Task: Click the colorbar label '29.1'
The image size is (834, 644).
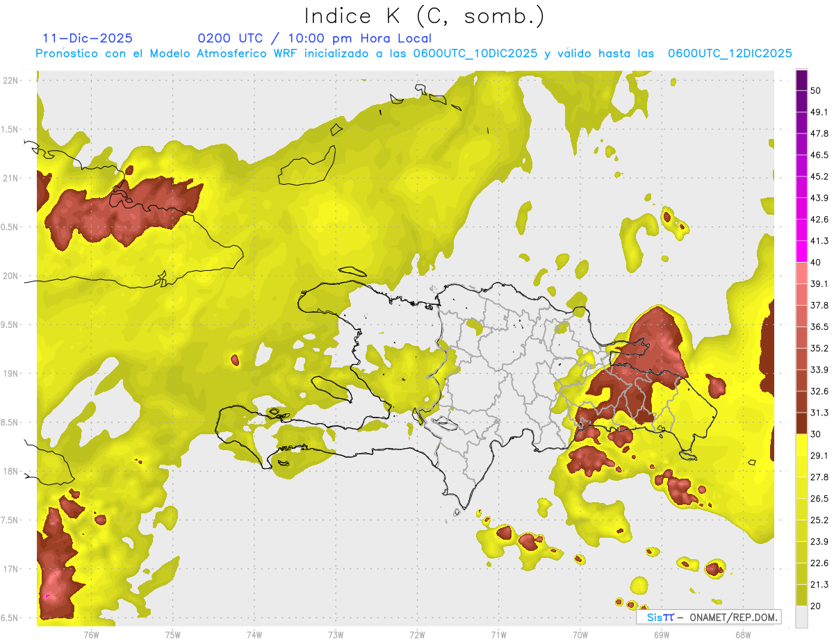Action: pos(819,456)
